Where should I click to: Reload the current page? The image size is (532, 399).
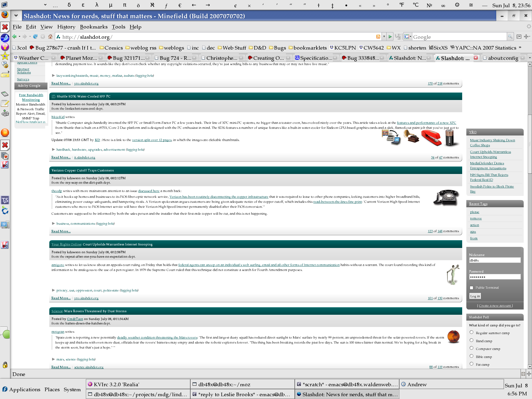coord(35,37)
